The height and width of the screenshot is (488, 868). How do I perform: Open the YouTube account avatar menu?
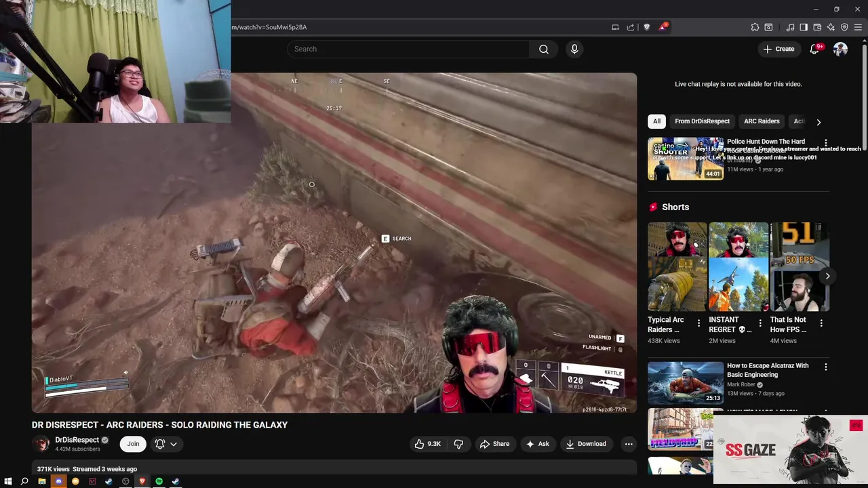(x=840, y=49)
